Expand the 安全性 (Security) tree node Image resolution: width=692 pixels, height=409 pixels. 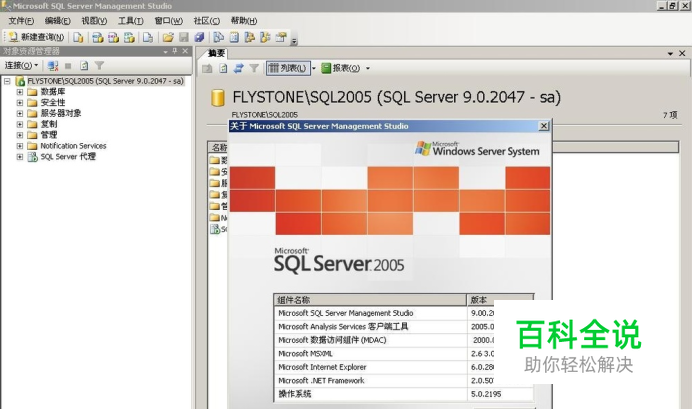click(x=20, y=103)
